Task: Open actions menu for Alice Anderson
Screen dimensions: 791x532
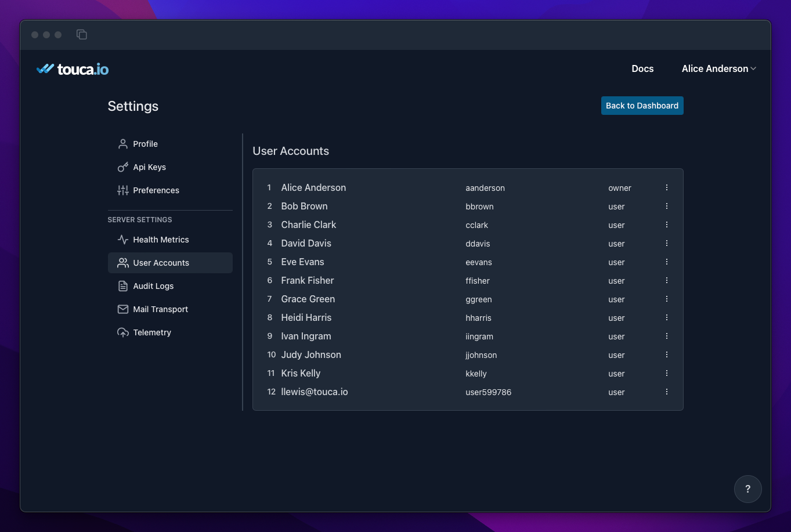Action: pyautogui.click(x=667, y=187)
